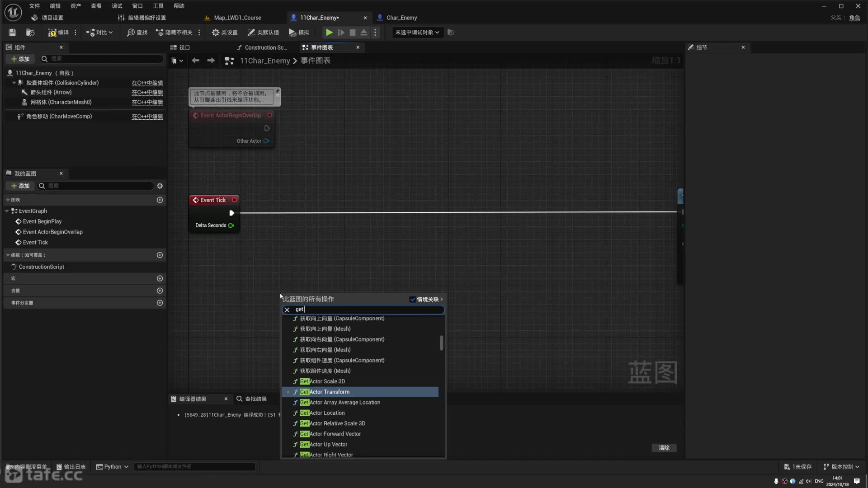Screen dimensions: 868x488
Task: Open graph bookmarks dropdown
Action: click(x=177, y=61)
